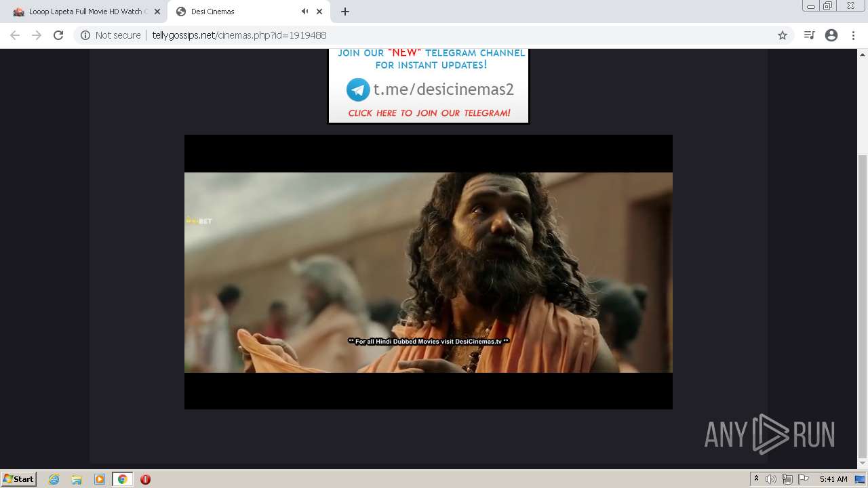Close the Desi Cinemas tab
The width and height of the screenshot is (868, 488).
point(319,12)
